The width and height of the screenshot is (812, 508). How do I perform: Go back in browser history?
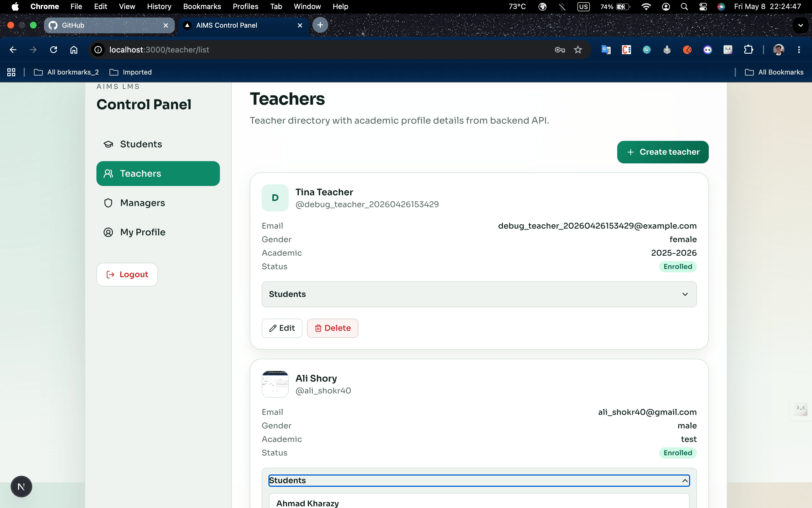(13, 50)
